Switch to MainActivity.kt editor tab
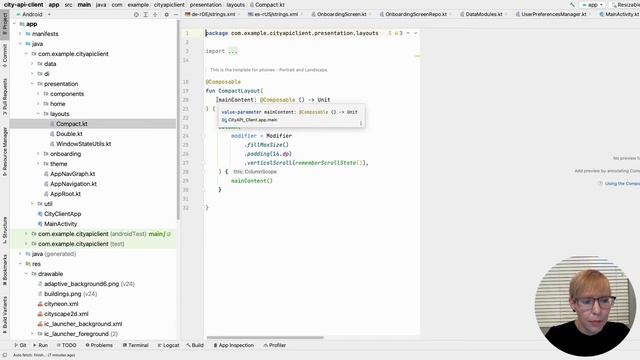Image resolution: width=640 pixels, height=360 pixels. 619,14
